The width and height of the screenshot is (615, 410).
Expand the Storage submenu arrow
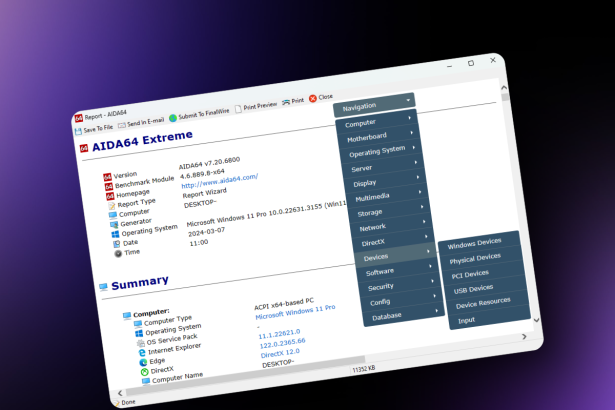(422, 206)
